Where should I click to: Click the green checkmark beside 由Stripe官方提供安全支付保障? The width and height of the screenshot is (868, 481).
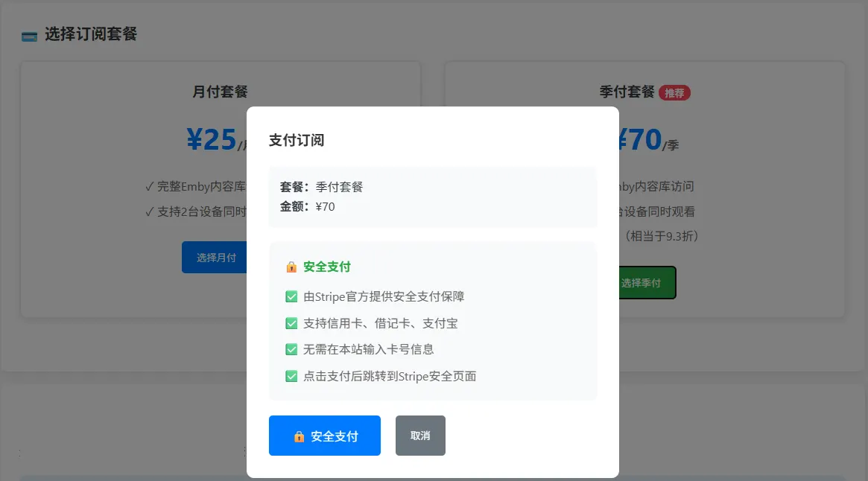pos(291,296)
